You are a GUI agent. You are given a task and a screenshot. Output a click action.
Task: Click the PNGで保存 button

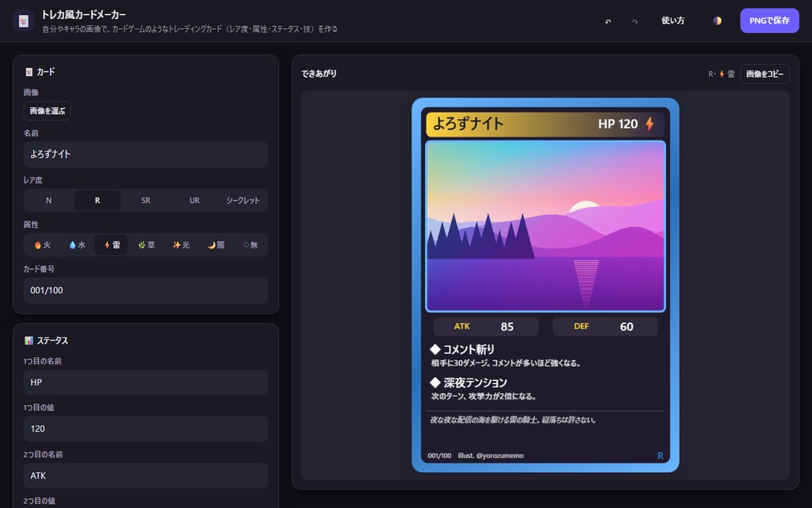point(769,21)
